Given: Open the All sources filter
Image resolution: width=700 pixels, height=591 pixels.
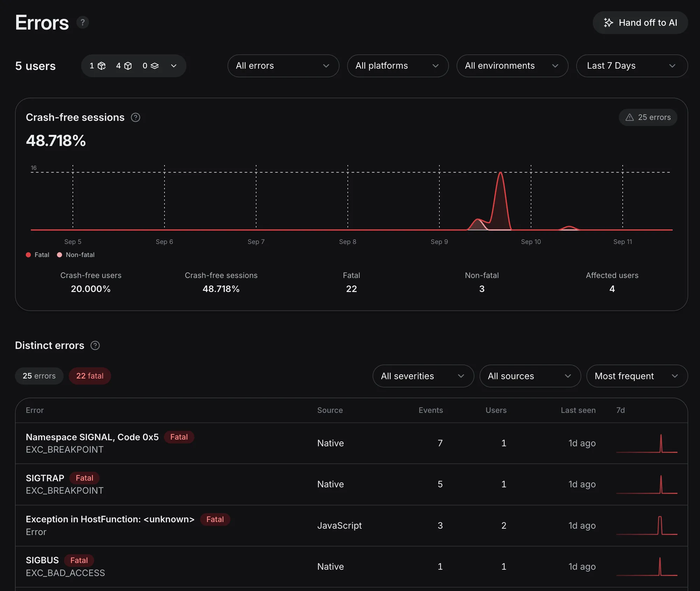Looking at the screenshot, I should tap(530, 376).
